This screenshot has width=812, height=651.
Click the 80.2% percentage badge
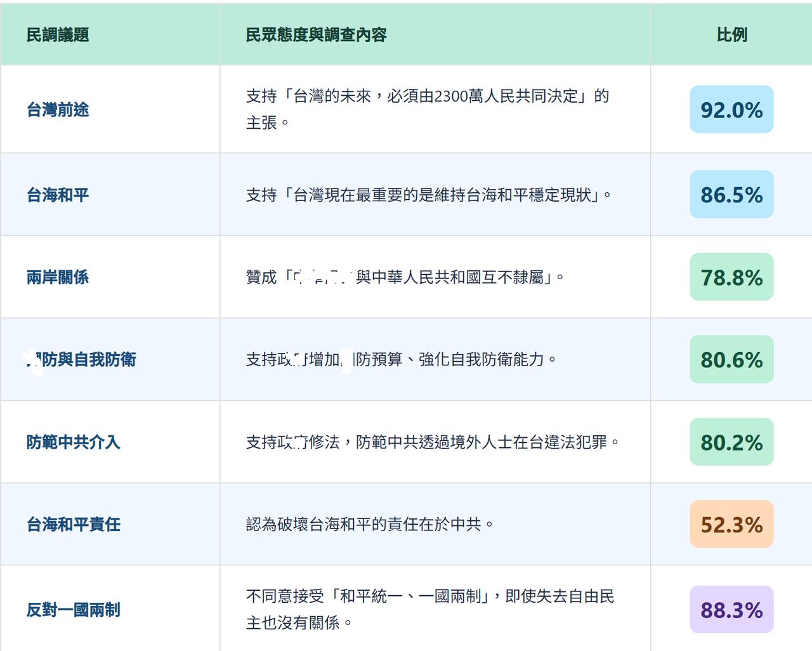731,442
